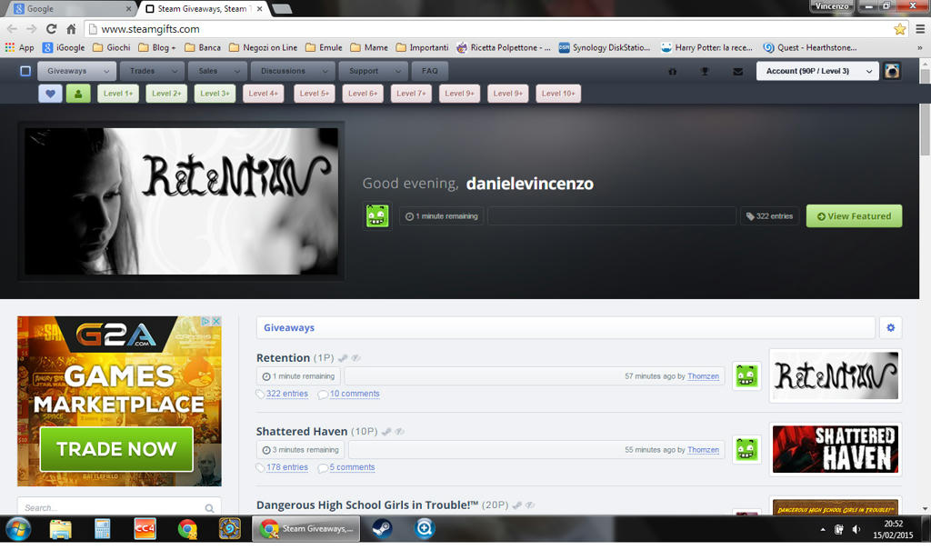Click TRADE NOW in G2A ad

(116, 449)
